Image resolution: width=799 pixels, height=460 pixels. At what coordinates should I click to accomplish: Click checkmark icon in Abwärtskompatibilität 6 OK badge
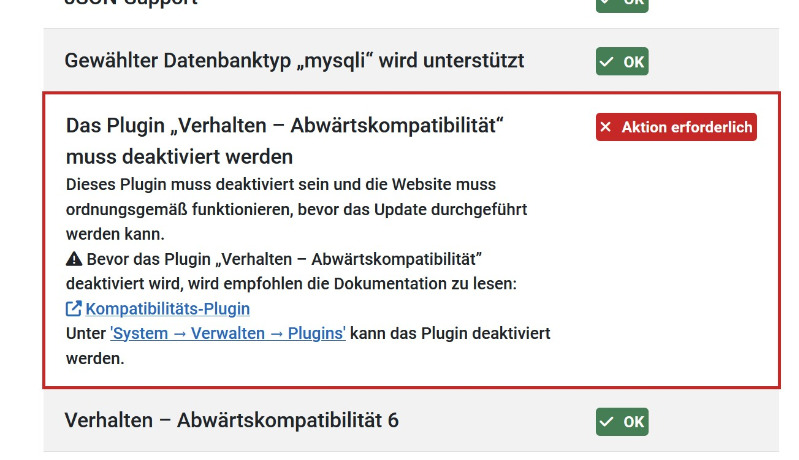607,422
